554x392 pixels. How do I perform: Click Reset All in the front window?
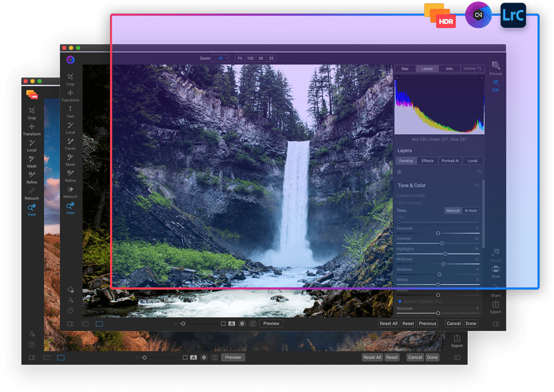[388, 324]
